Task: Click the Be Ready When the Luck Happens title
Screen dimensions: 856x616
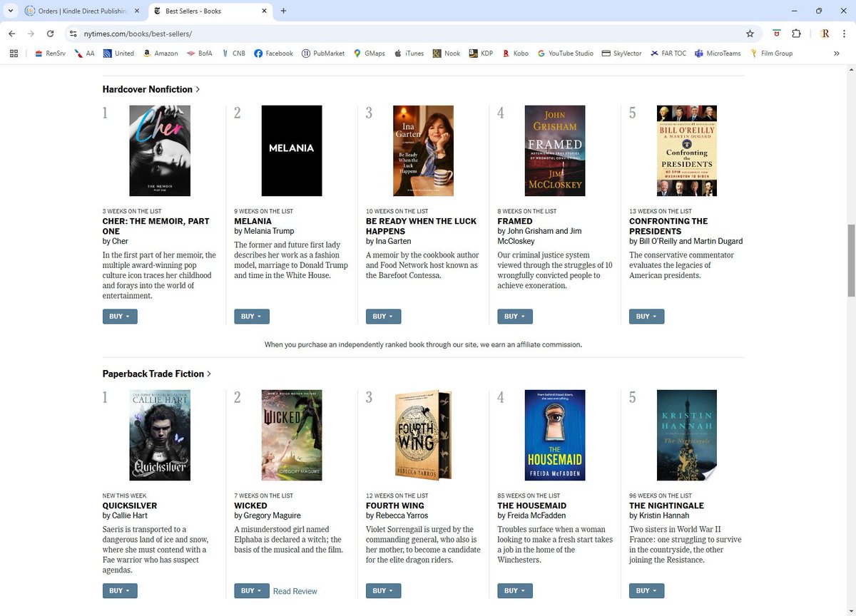Action: 421,226
